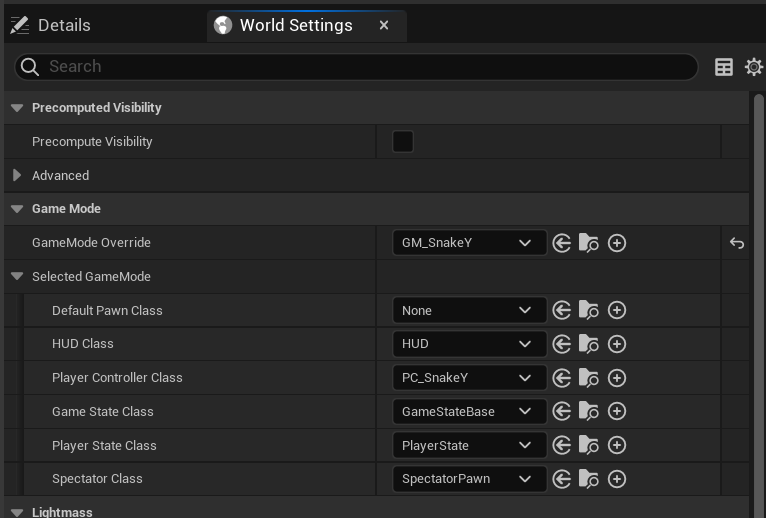766x518 pixels.
Task: Collapse the Selected GameMode section
Action: (17, 276)
